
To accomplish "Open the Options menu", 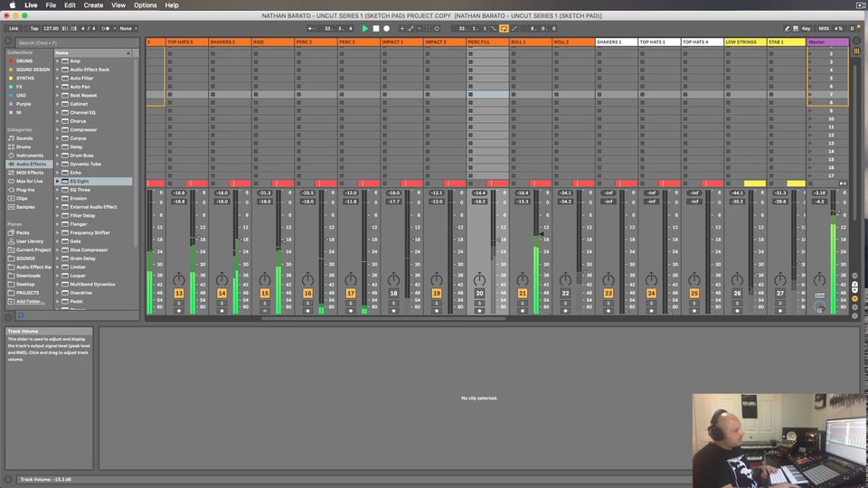I will tap(145, 5).
